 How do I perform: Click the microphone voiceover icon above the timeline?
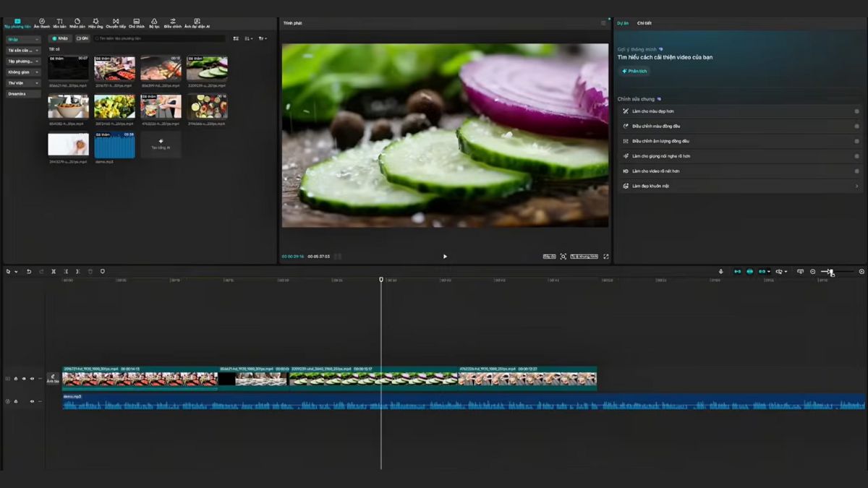(721, 271)
